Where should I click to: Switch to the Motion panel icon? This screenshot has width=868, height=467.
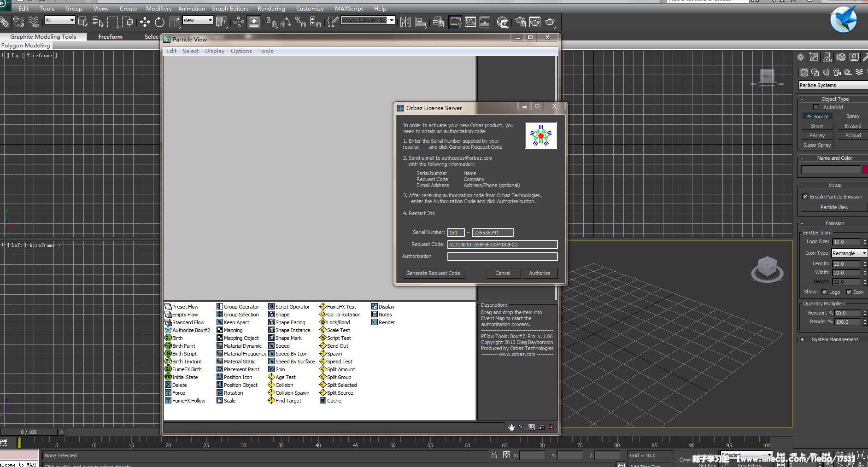point(841,57)
